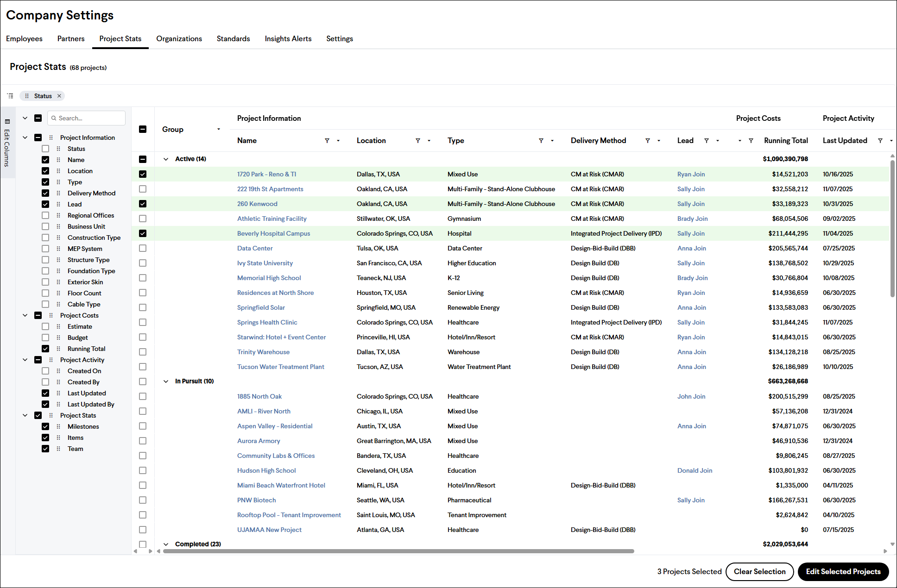Switch to the Organizations tab
This screenshot has width=897, height=588.
[179, 39]
